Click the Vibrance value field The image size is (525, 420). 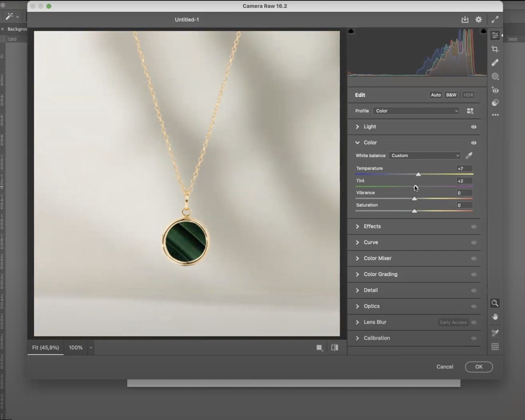(464, 193)
